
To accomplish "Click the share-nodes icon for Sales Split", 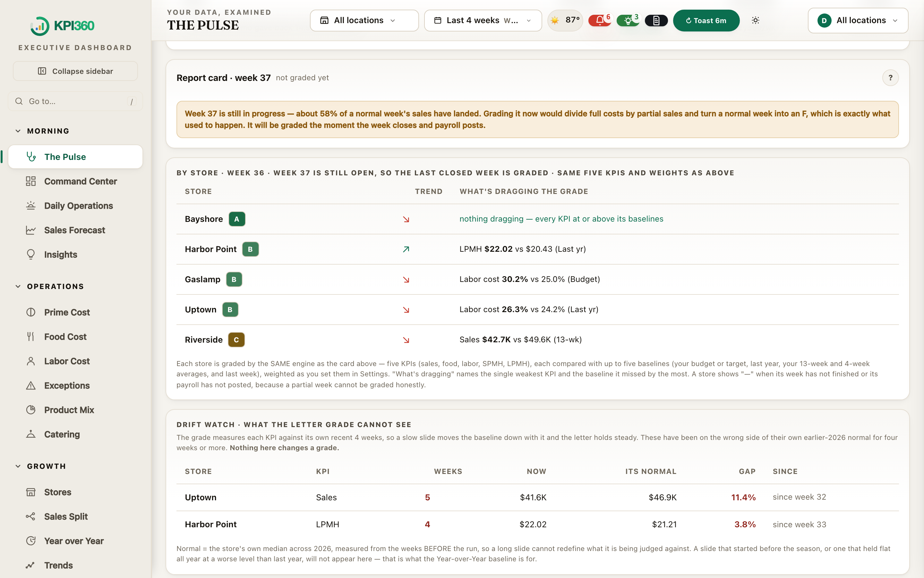I will click(31, 516).
